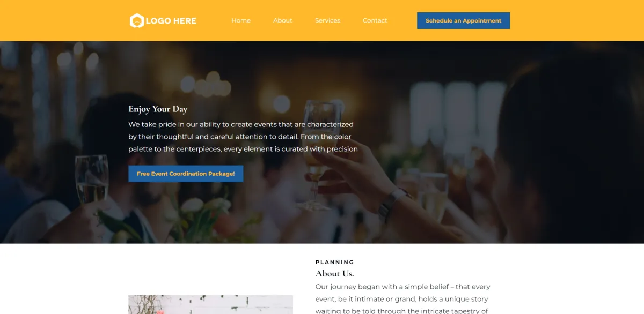Go to the About page link
The height and width of the screenshot is (314, 644).
[283, 20]
